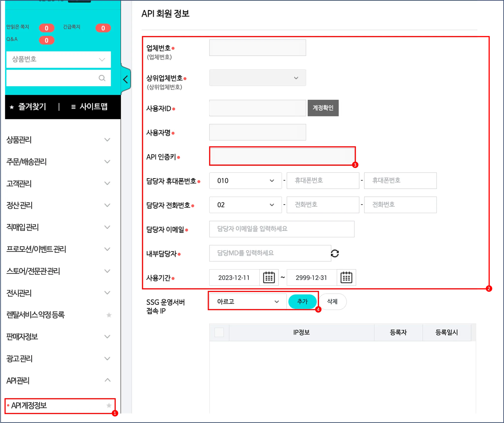Click the 담당자 이메일 input field
The width and height of the screenshot is (504, 423).
click(x=282, y=229)
